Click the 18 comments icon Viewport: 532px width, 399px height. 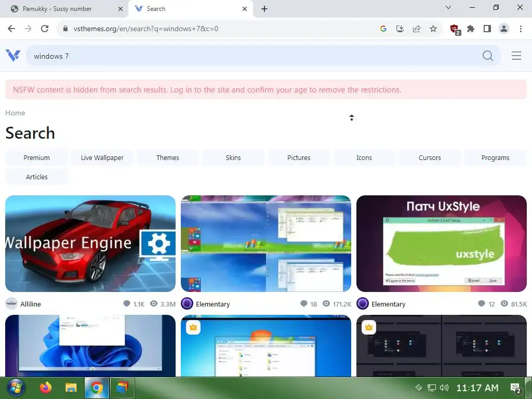point(303,303)
